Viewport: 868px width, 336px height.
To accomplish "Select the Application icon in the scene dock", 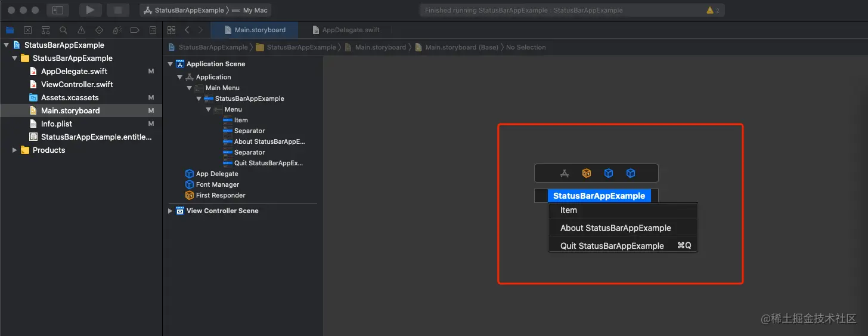I will point(565,173).
